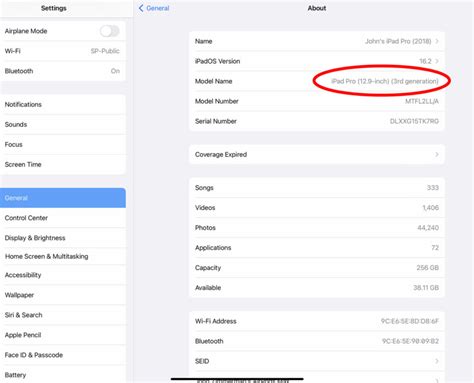Click the Serial Number label
This screenshot has width=474, height=383.
(216, 121)
